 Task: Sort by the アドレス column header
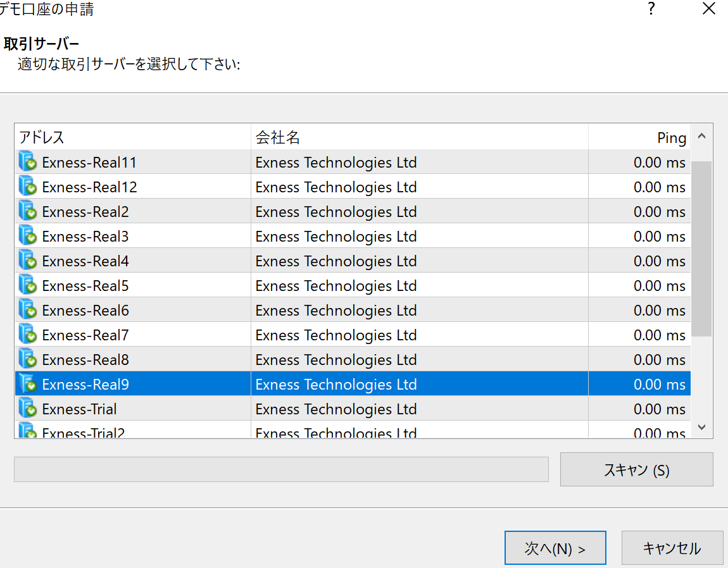pos(133,137)
